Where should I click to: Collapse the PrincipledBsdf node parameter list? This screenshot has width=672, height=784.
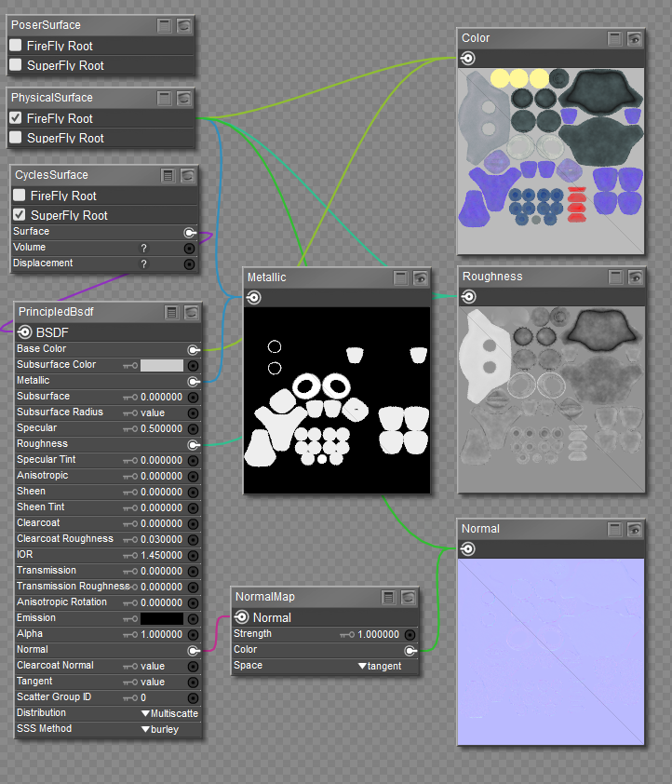click(172, 312)
